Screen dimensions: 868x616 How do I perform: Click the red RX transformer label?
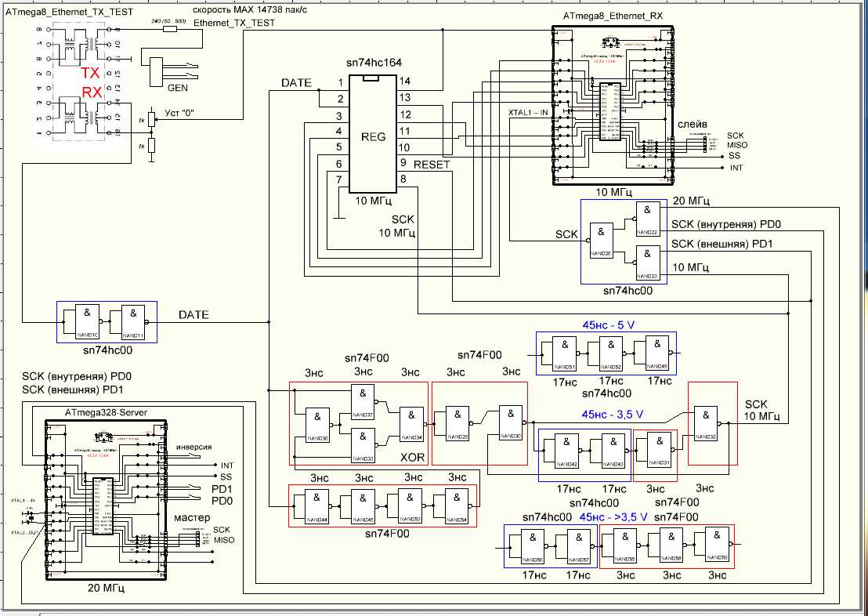92,92
